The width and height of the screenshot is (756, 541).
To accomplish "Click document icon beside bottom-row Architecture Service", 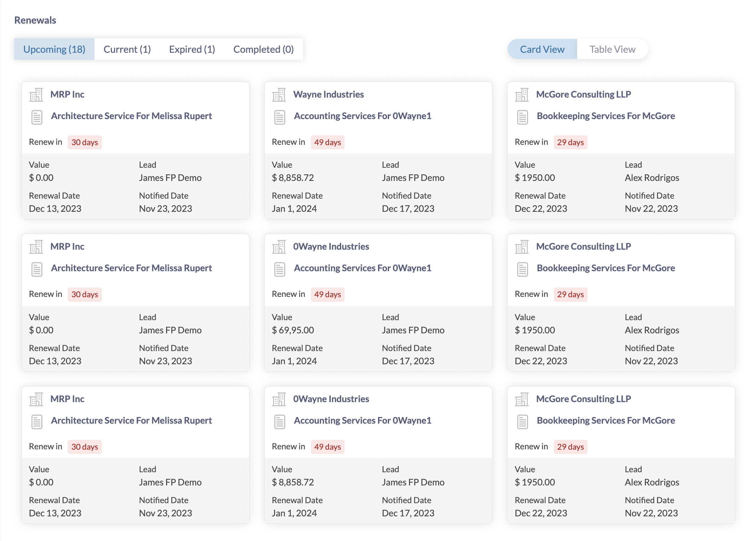I will coord(37,421).
